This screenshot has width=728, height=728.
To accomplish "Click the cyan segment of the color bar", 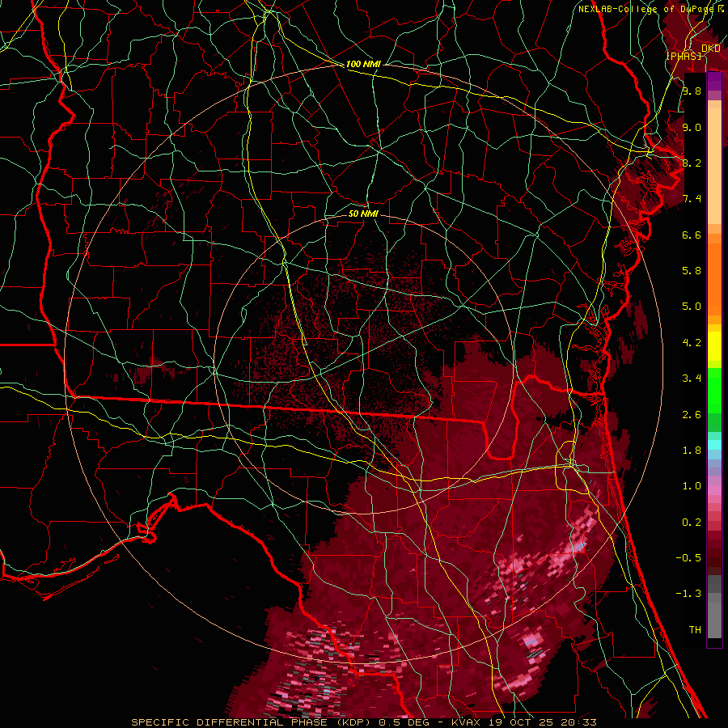I will [x=714, y=444].
